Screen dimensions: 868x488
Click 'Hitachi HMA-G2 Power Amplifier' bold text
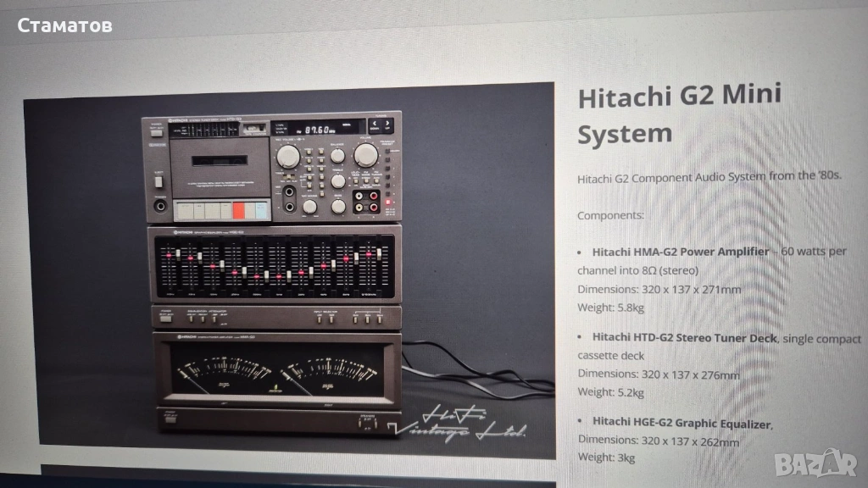click(681, 252)
